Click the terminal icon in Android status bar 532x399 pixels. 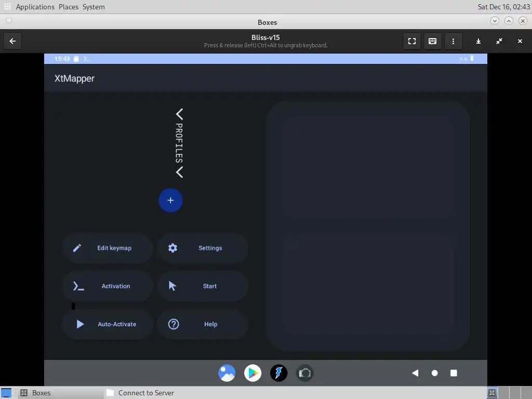pyautogui.click(x=86, y=59)
